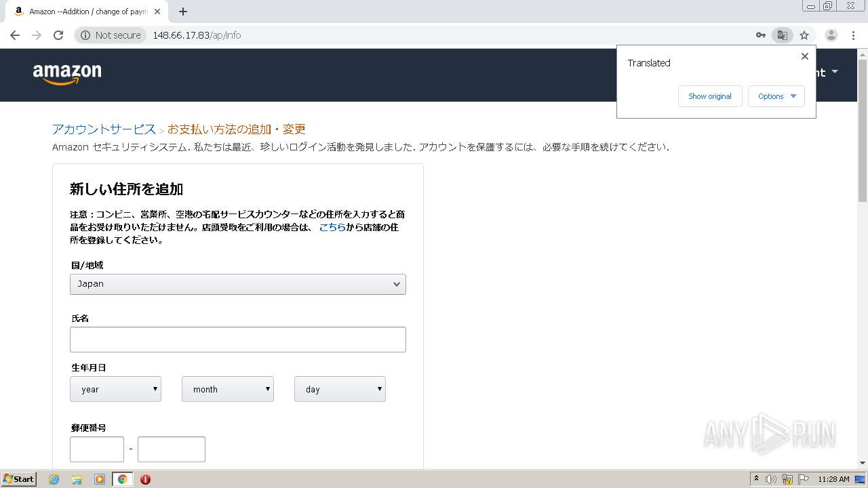Show hidden system tray icons
This screenshot has width=868, height=488.
tap(756, 479)
